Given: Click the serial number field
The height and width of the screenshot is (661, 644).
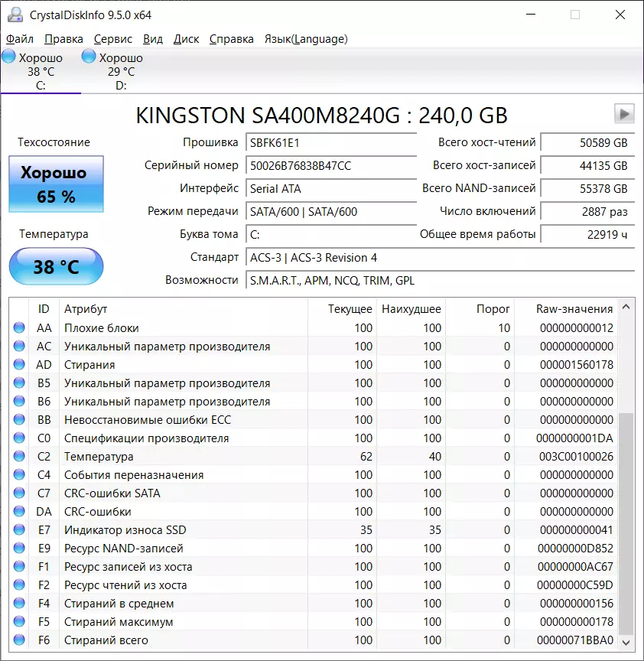Looking at the screenshot, I should pos(330,165).
